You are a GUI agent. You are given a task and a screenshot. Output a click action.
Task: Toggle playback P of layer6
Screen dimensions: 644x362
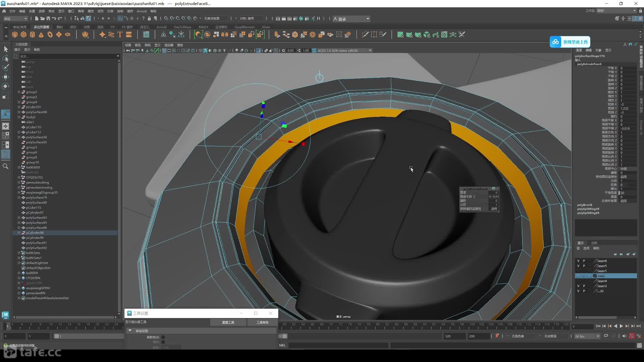point(584,261)
